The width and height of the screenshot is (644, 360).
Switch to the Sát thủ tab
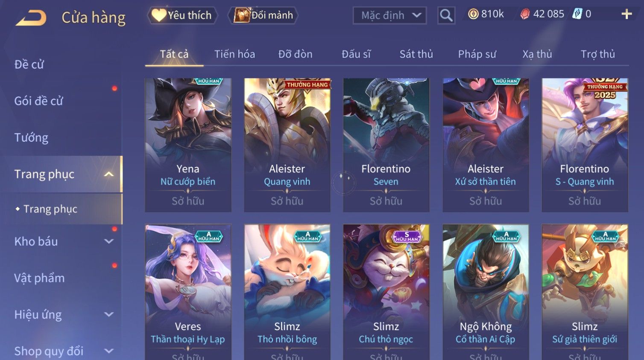click(x=416, y=54)
